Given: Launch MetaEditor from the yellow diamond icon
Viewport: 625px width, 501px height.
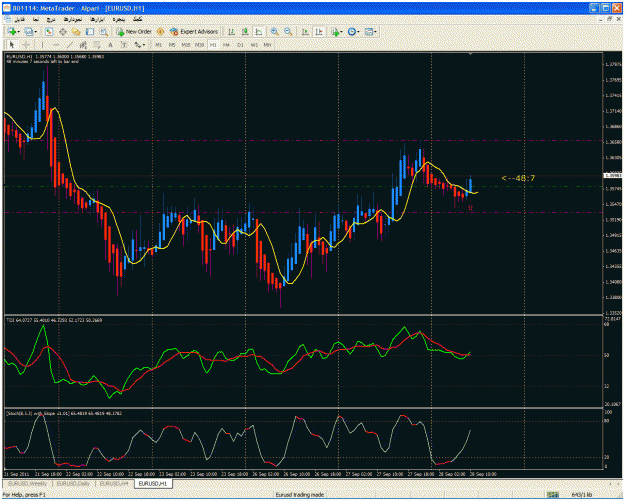Looking at the screenshot, I should (160, 31).
